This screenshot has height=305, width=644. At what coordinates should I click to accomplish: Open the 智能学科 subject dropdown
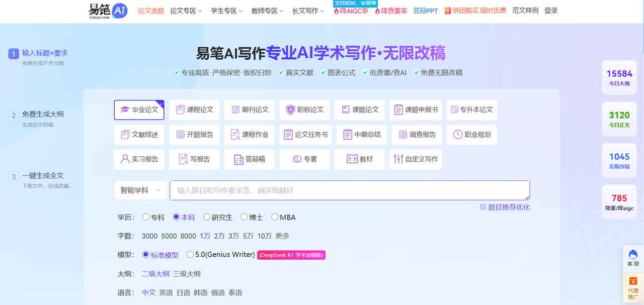(x=140, y=190)
